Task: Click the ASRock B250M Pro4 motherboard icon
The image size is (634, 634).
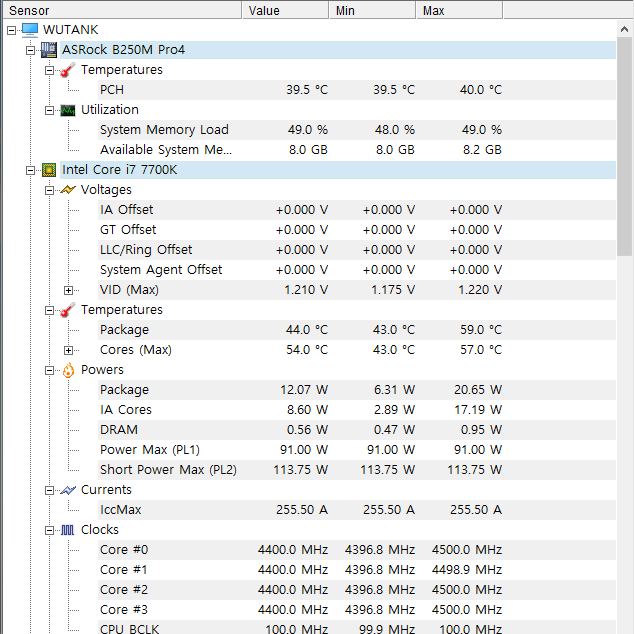Action: 49,50
